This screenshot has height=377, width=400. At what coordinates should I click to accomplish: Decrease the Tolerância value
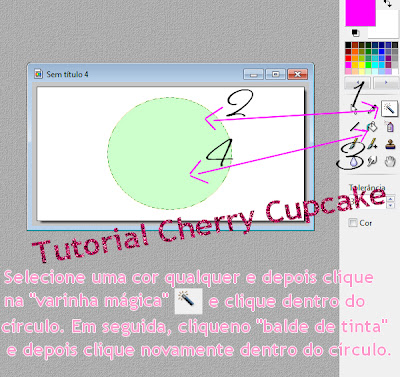[x=390, y=205]
